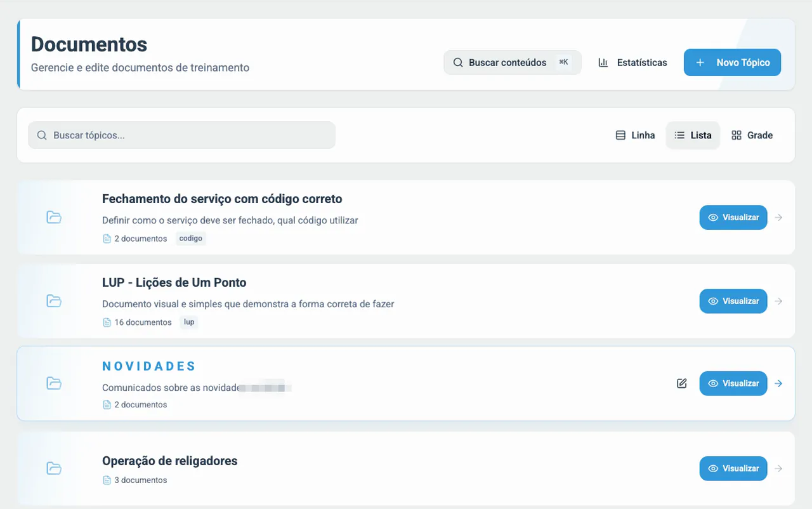812x509 pixels.
Task: Click description "Definir como o serviço deve ser fechado"
Action: tap(230, 220)
